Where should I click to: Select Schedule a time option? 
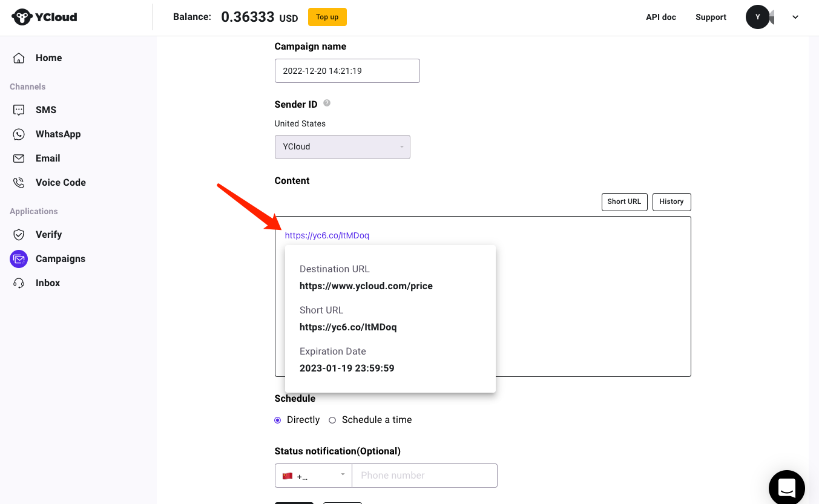click(x=332, y=420)
